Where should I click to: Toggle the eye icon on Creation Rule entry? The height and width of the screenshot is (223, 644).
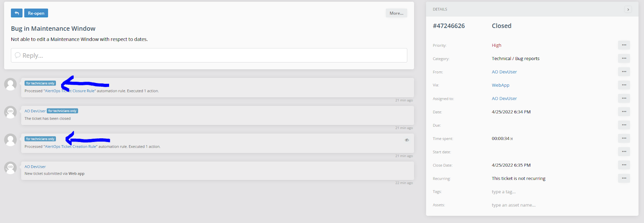[407, 140]
